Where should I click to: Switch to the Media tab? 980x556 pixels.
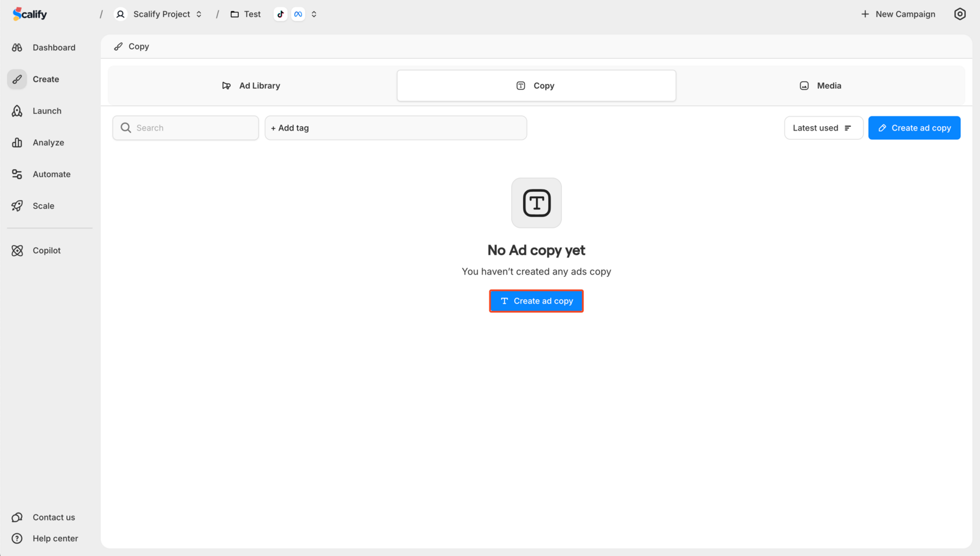(x=821, y=85)
